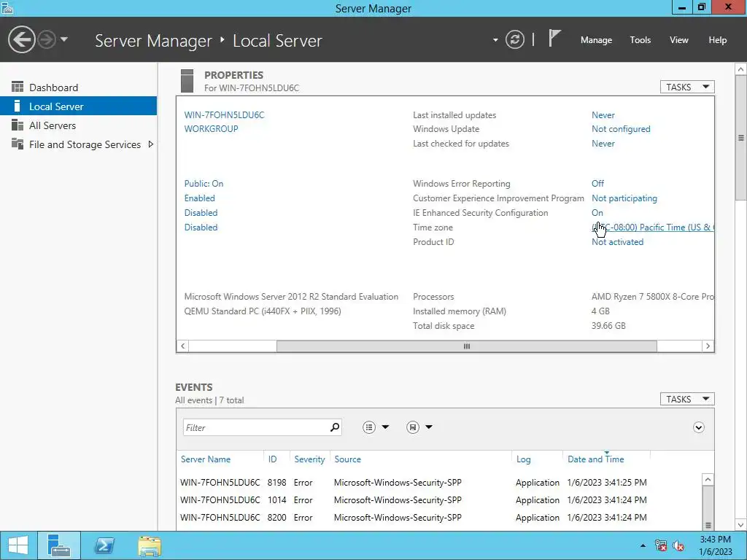The image size is (747, 560).
Task: Click the first Disabled link
Action: (201, 213)
